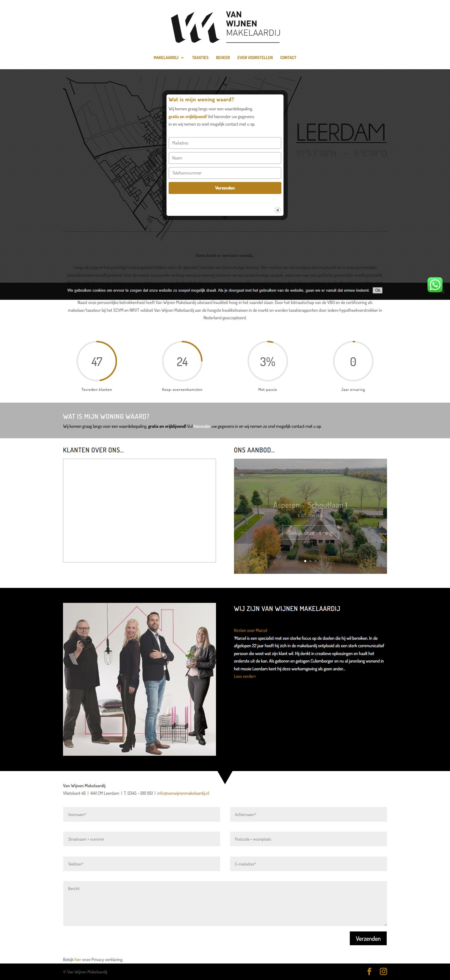The width and height of the screenshot is (450, 980).
Task: Open the Even Voorstellen page
Action: pos(255,58)
